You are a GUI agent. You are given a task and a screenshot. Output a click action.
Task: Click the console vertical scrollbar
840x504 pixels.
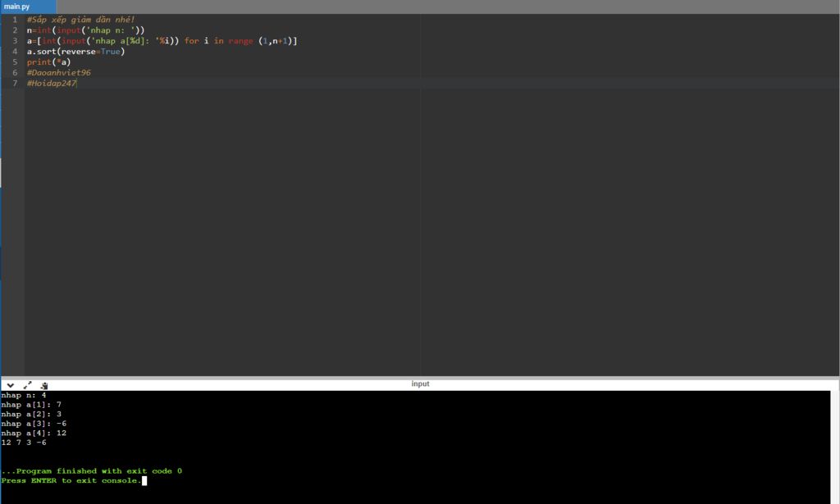tap(834, 447)
